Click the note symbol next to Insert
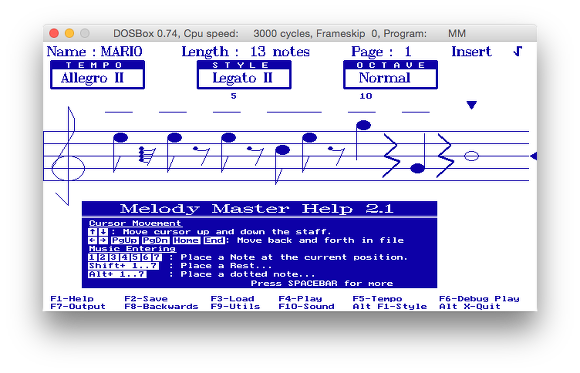The image size is (580, 373). point(518,51)
